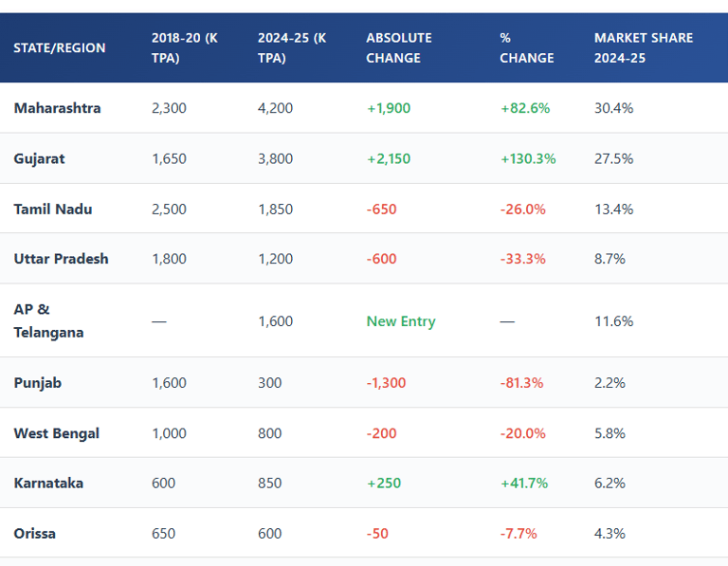Select the Gujarat row label
Screen dimensions: 728x566
click(x=40, y=158)
